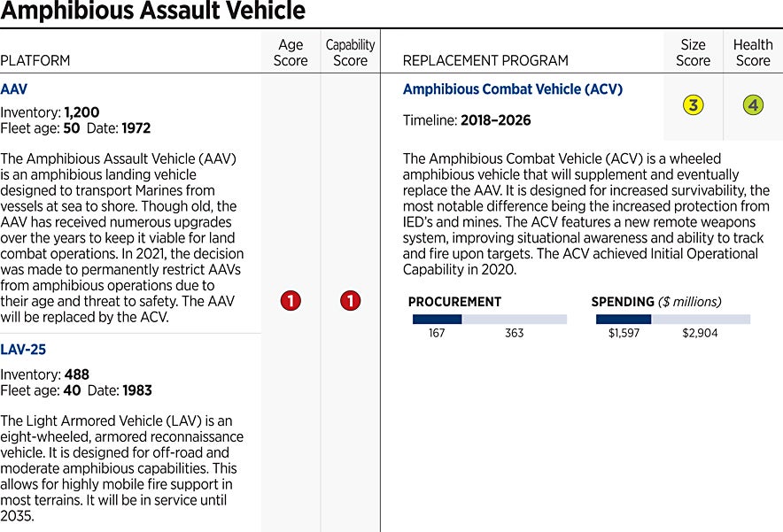Click the REPLACEMENT PROGRAM column header
Viewport: 783px width, 532px height.
click(485, 61)
